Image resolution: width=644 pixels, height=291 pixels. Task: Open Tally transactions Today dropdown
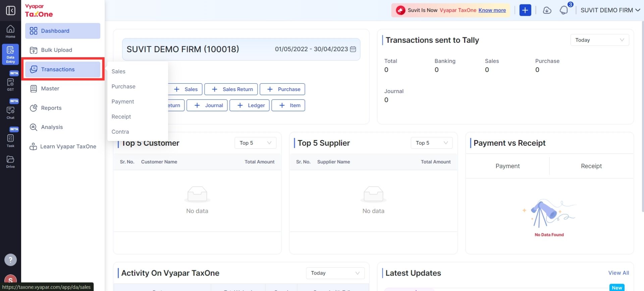pyautogui.click(x=600, y=40)
